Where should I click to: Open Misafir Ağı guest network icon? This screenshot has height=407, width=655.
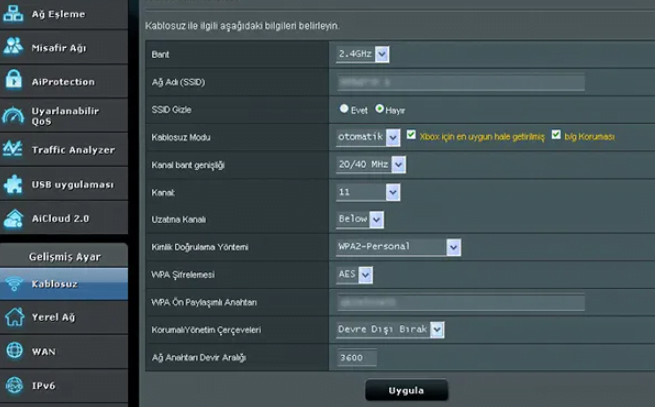pos(14,47)
